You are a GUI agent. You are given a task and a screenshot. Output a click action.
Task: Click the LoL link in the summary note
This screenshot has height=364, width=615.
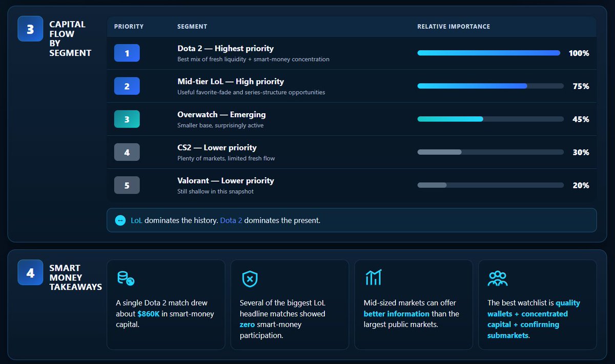[136, 220]
